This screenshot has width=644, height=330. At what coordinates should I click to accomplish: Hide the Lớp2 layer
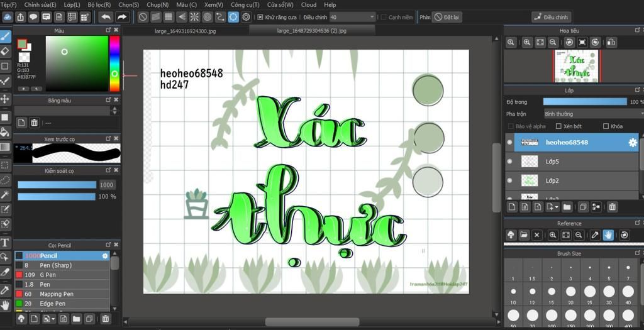(509, 180)
